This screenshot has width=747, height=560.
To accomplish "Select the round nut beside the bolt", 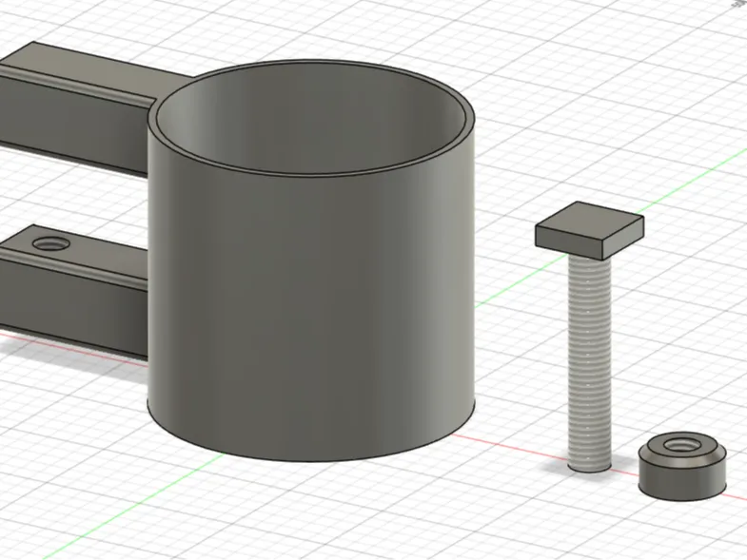I will (682, 466).
